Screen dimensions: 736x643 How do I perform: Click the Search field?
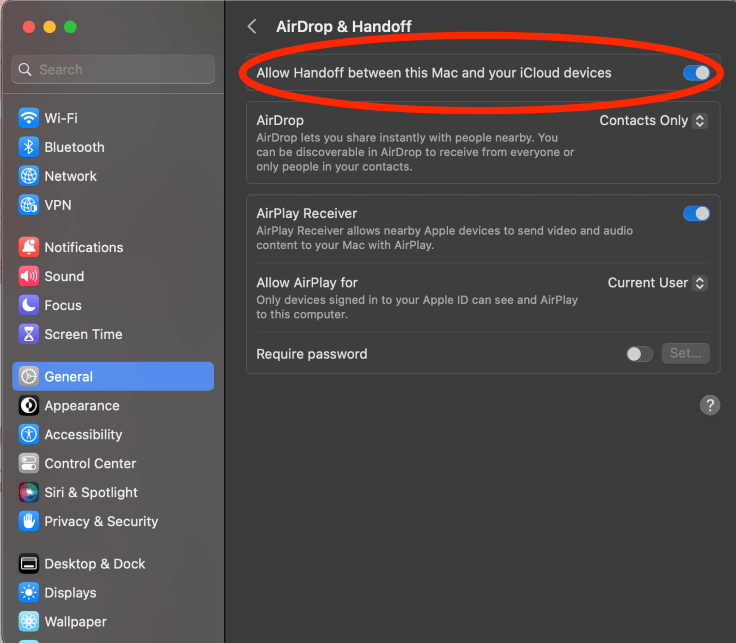click(x=113, y=70)
